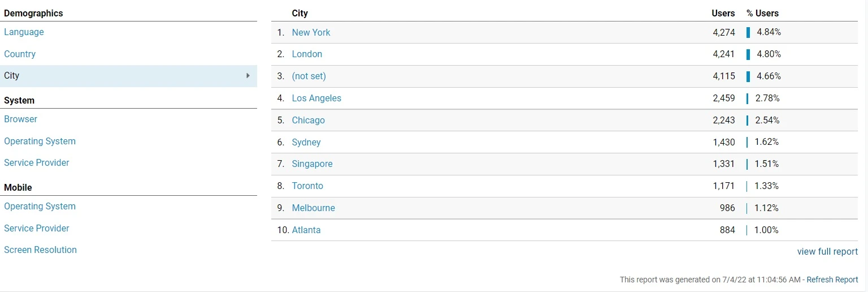The image size is (868, 292).
Task: Open the Browser system dimension
Action: click(20, 119)
